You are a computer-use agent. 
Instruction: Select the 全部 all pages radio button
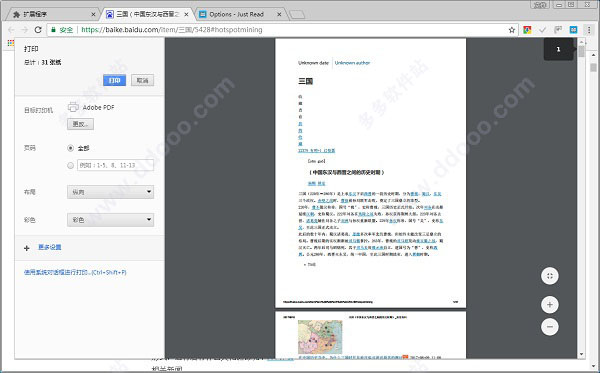coord(70,148)
